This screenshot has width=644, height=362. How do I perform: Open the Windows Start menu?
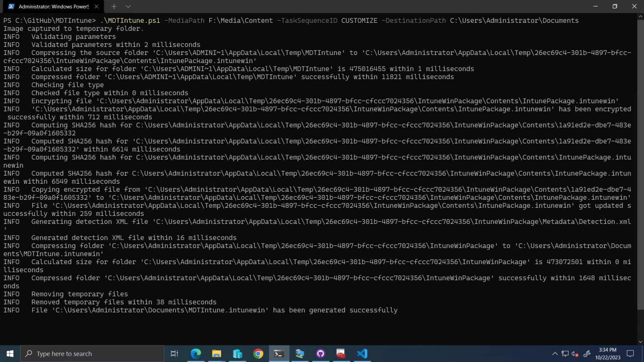(x=10, y=354)
